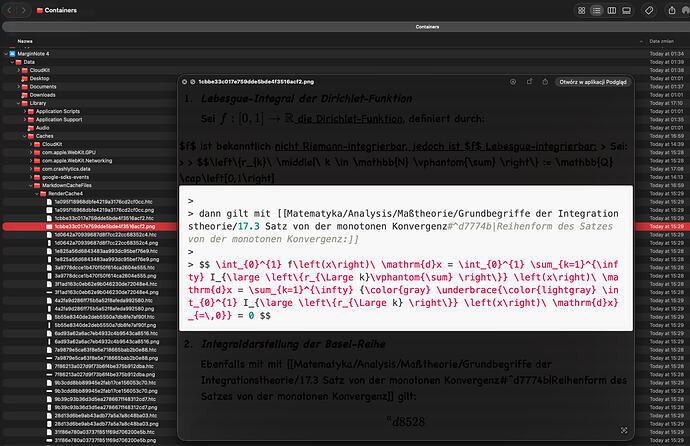Click Otwórz w aplikacji Podgląd button
Viewport: 690px width, 446px height.
click(593, 82)
